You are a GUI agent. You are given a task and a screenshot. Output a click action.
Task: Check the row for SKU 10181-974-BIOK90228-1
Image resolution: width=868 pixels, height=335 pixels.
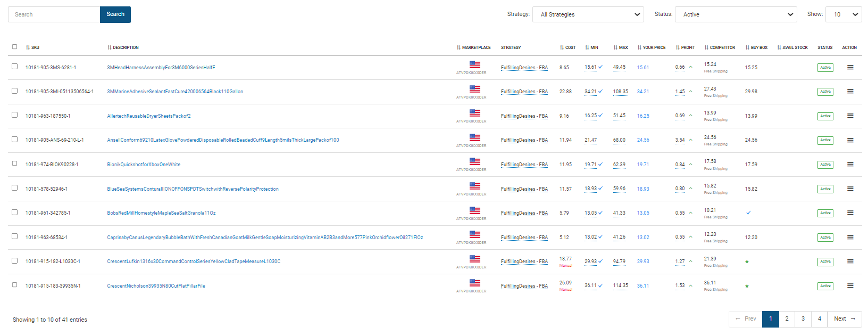click(14, 164)
